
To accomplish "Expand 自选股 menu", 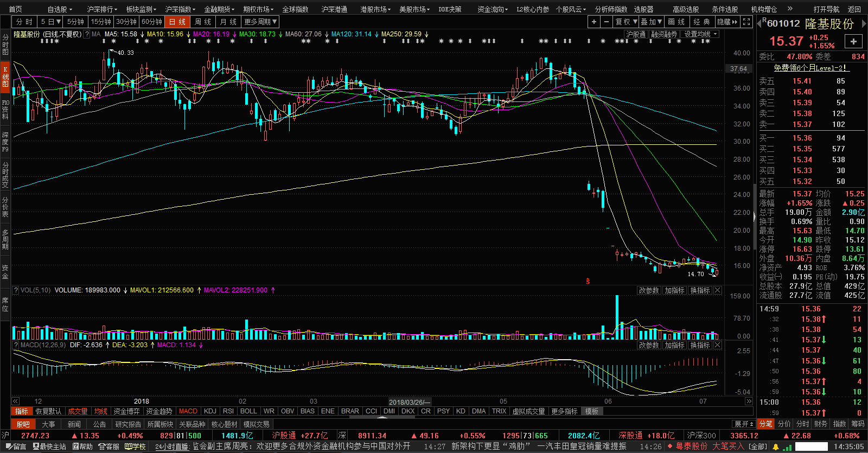I will [x=60, y=9].
